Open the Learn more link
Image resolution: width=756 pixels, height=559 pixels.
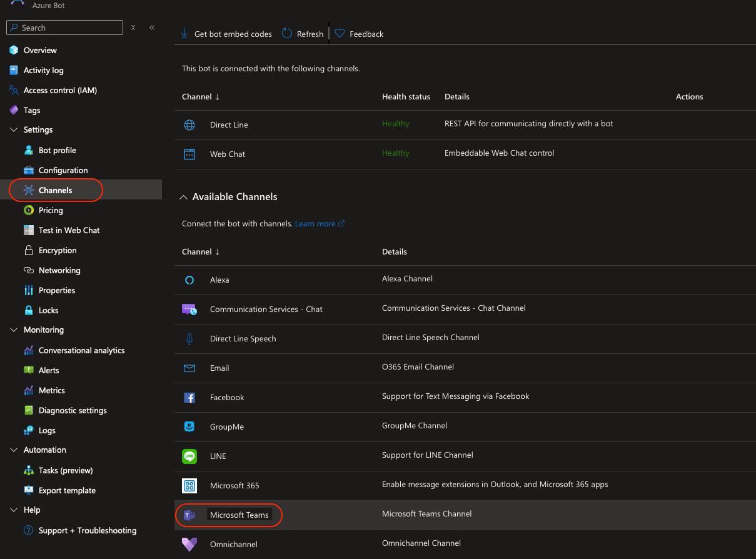(320, 224)
